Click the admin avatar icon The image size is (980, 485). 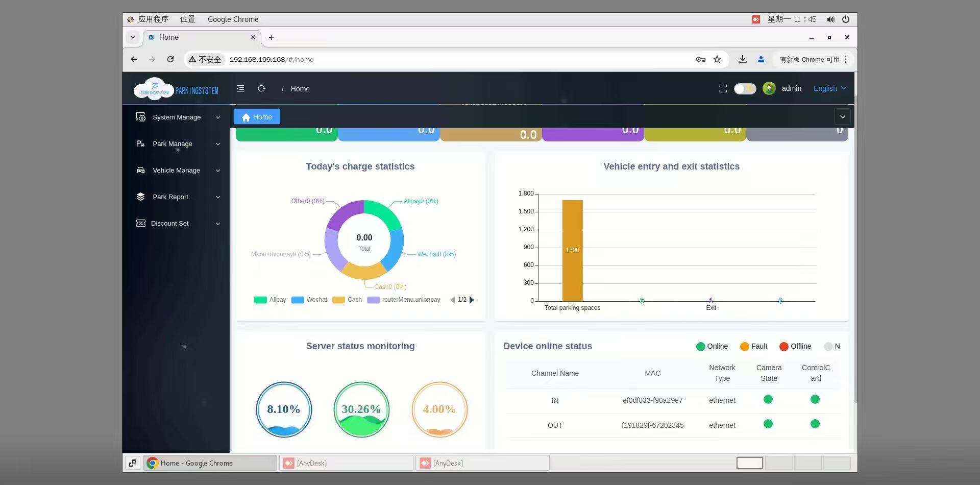pos(769,88)
